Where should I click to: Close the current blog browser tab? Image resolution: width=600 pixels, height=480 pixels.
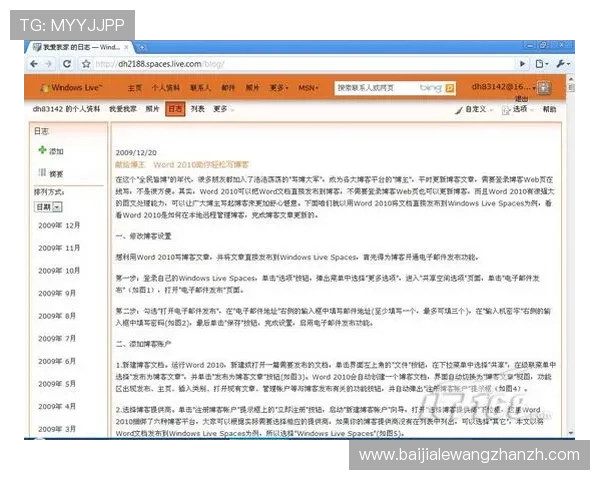(126, 47)
